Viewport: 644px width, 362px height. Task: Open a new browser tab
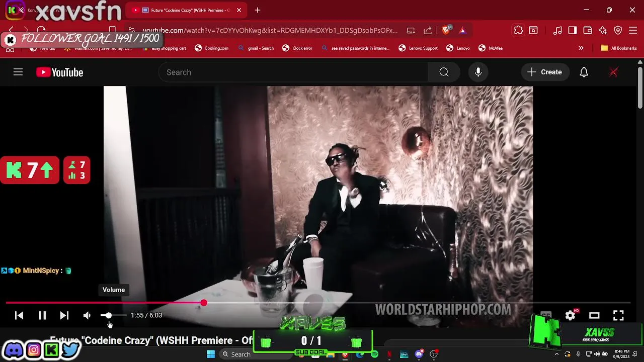(x=258, y=10)
